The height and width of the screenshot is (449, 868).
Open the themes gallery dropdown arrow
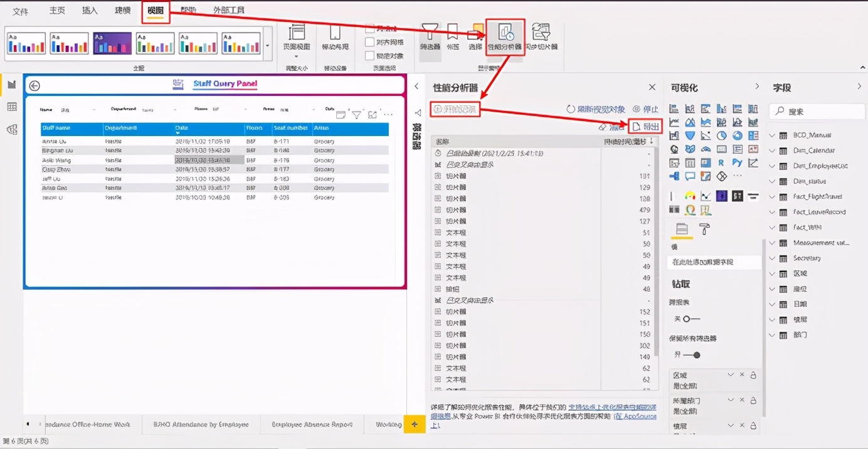[x=268, y=46]
